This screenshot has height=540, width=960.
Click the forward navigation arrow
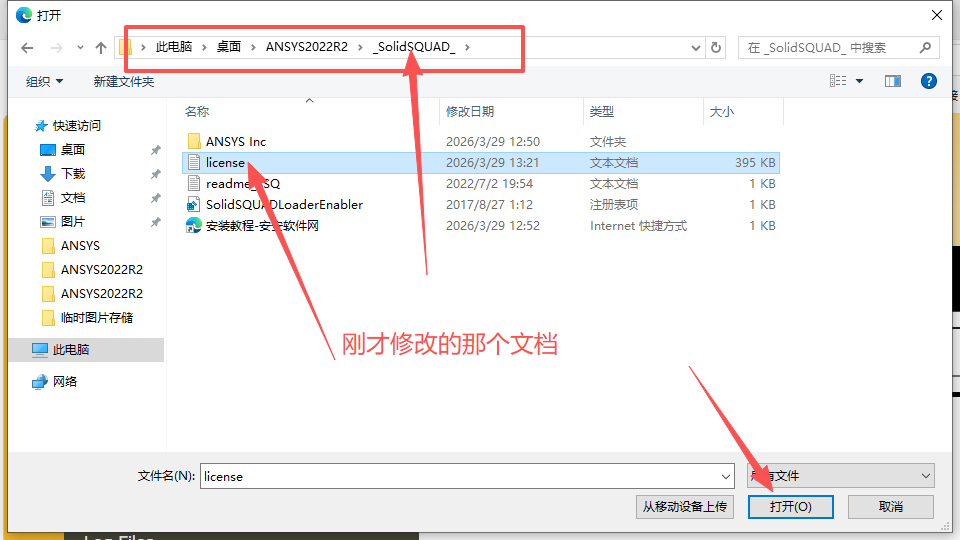point(56,48)
